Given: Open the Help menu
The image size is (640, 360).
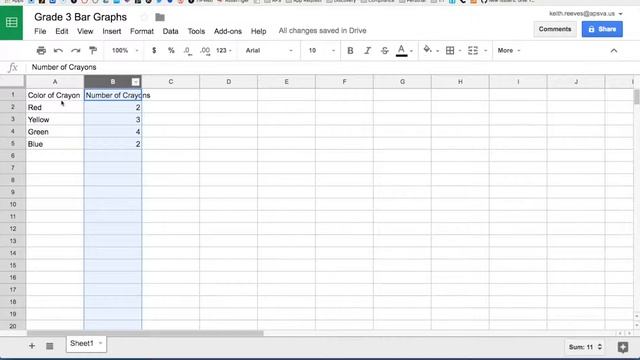Looking at the screenshot, I should 258,31.
